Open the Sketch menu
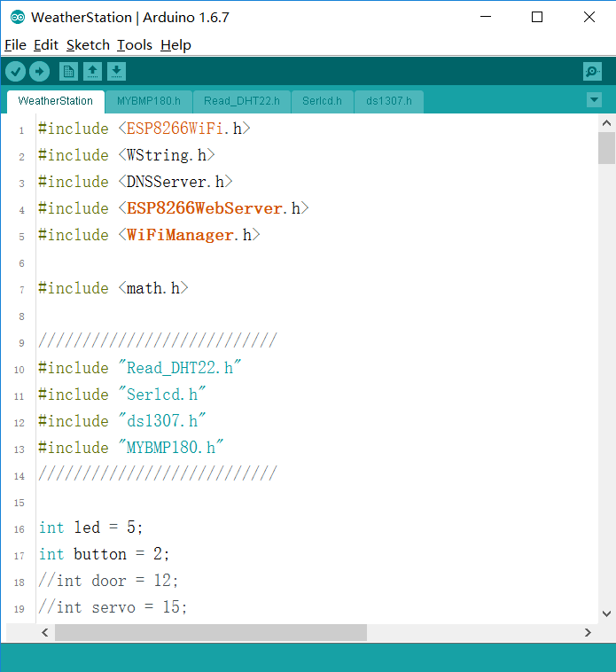 pos(88,45)
